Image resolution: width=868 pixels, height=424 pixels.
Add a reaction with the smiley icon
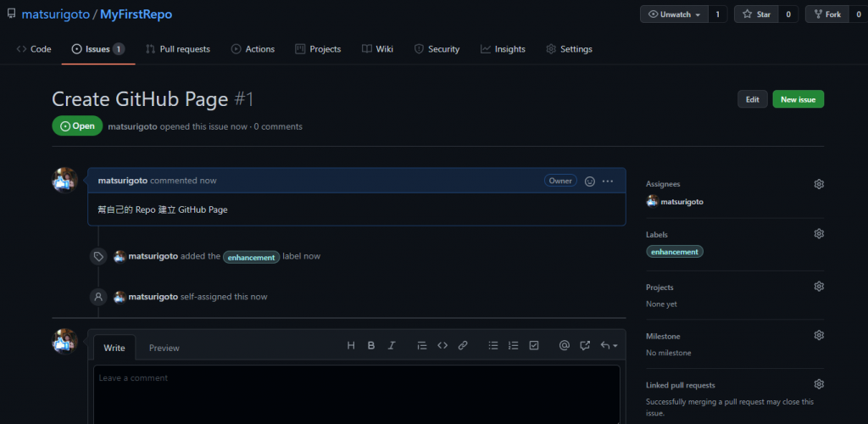590,181
